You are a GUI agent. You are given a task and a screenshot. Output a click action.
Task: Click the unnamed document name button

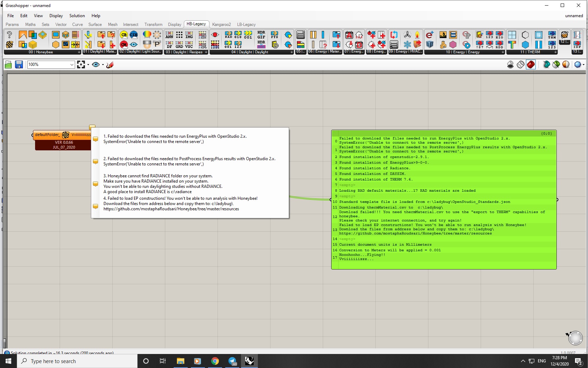pyautogui.click(x=574, y=16)
